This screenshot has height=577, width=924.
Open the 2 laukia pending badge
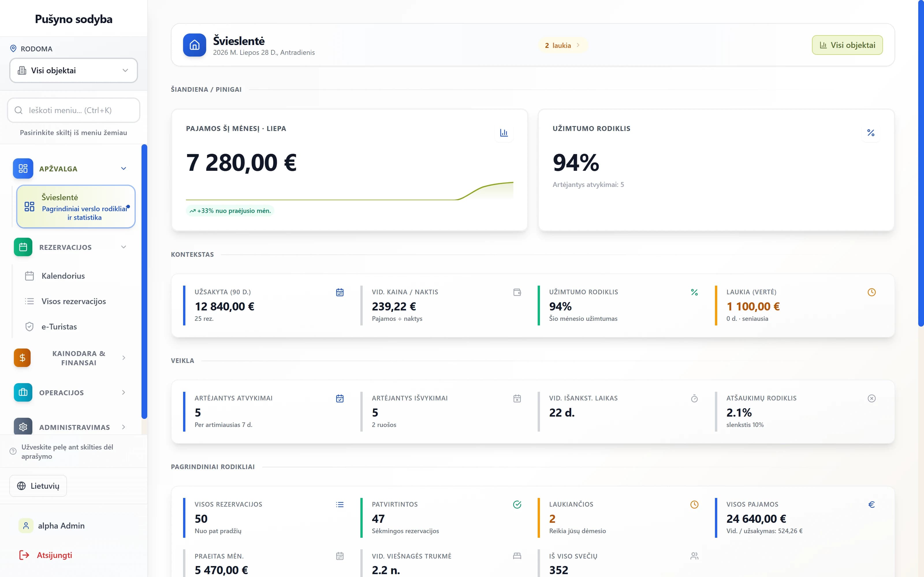pos(562,45)
